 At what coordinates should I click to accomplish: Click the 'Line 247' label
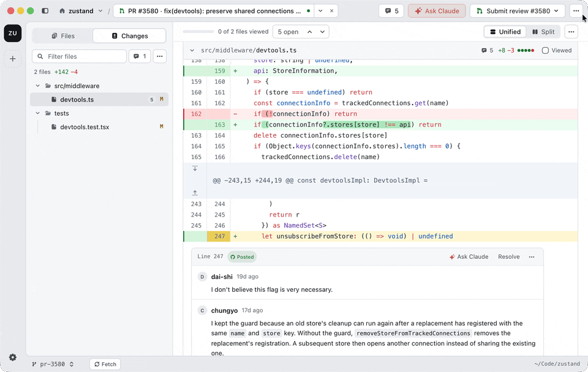coord(210,256)
